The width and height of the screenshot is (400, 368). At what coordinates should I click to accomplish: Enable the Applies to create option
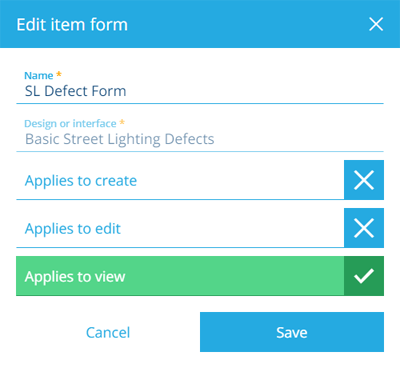(x=200, y=180)
